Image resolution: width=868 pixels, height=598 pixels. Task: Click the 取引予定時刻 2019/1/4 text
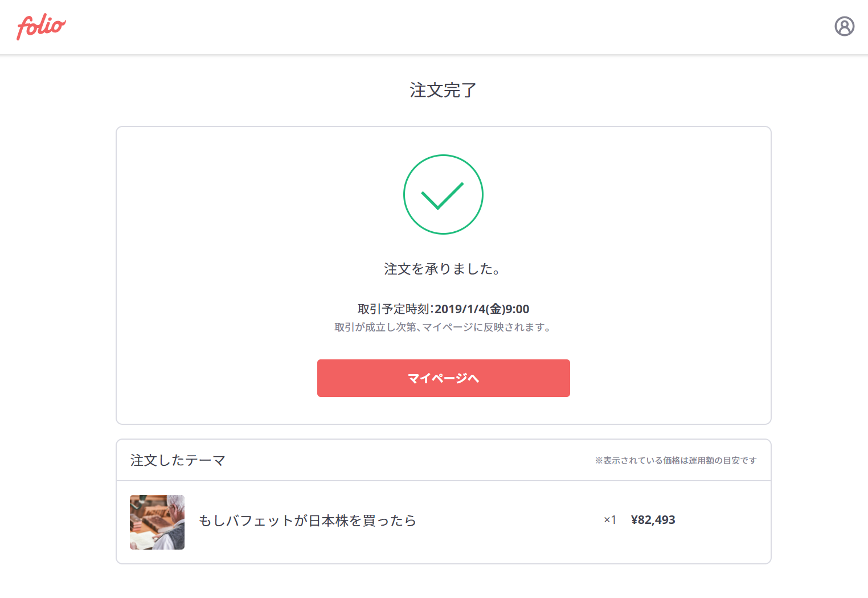click(x=443, y=309)
